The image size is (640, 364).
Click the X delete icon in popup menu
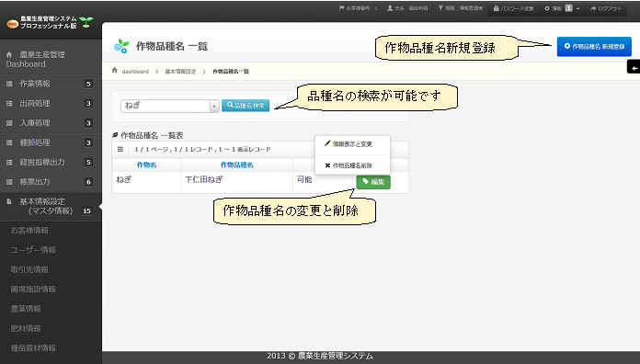pos(327,165)
